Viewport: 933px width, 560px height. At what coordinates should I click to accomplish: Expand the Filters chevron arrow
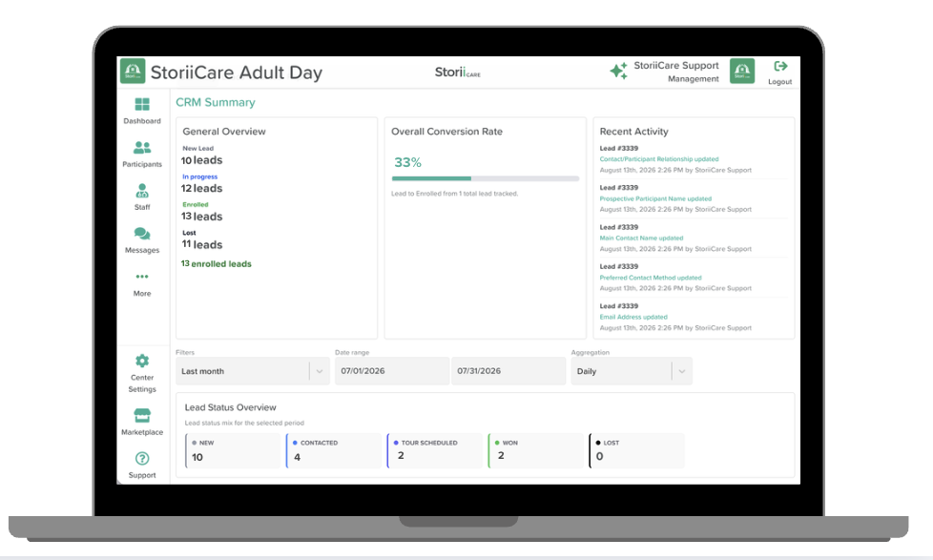point(320,371)
